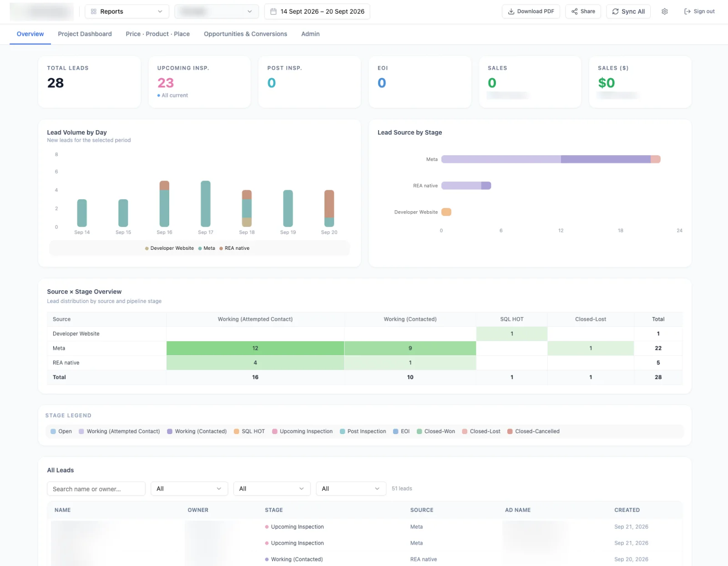
Task: Open Opportunities & Conversions tab
Action: [245, 34]
